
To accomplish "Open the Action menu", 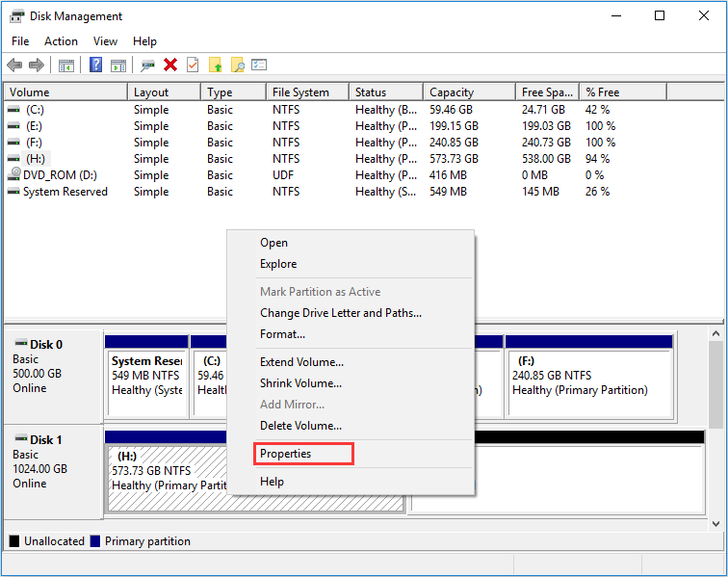I will 61,41.
